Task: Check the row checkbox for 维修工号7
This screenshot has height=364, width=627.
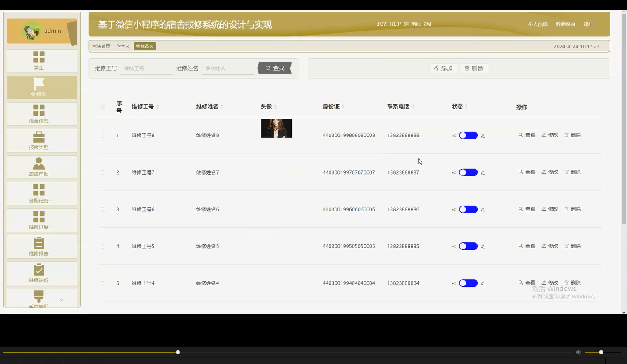Action: click(x=103, y=172)
